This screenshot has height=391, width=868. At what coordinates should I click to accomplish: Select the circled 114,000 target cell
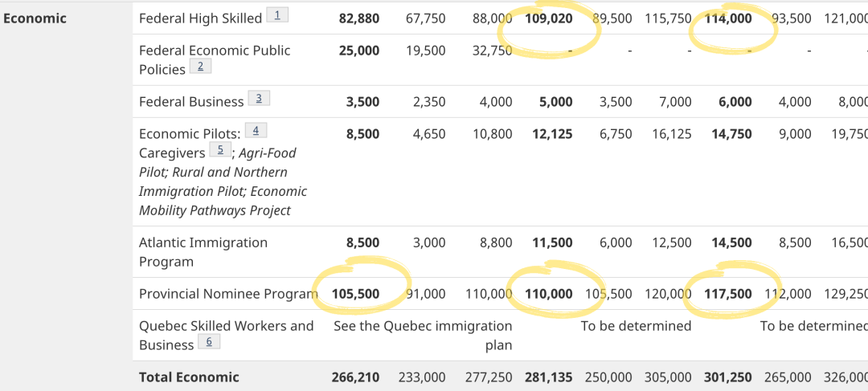728,18
